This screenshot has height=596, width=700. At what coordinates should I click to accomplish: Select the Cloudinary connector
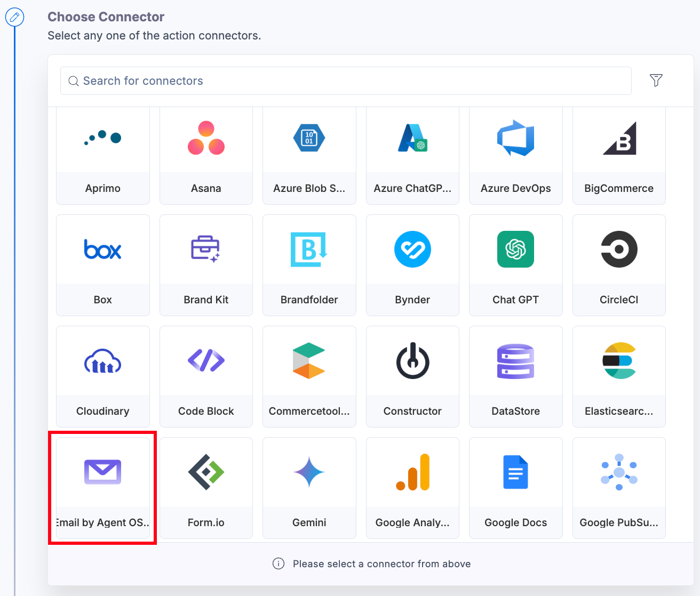pos(102,377)
